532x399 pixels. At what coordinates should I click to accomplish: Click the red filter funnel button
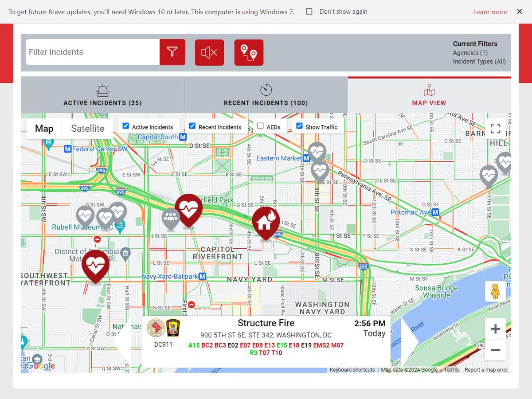pos(172,52)
